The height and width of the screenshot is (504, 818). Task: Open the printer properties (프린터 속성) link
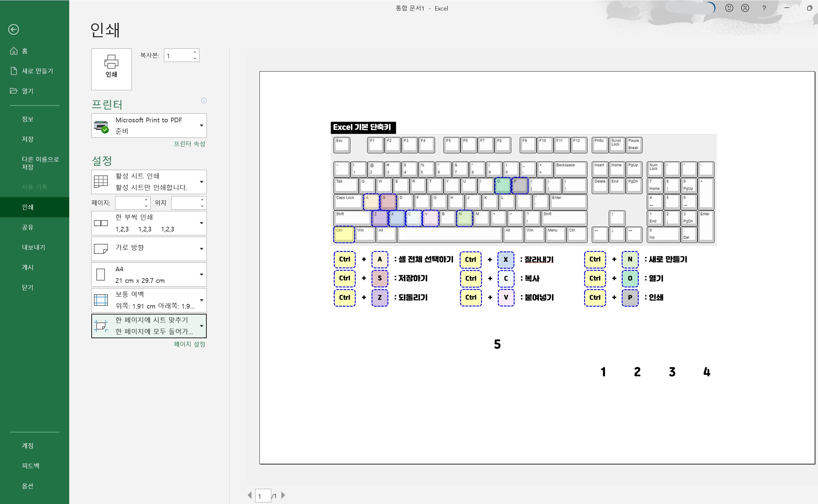pyautogui.click(x=189, y=144)
